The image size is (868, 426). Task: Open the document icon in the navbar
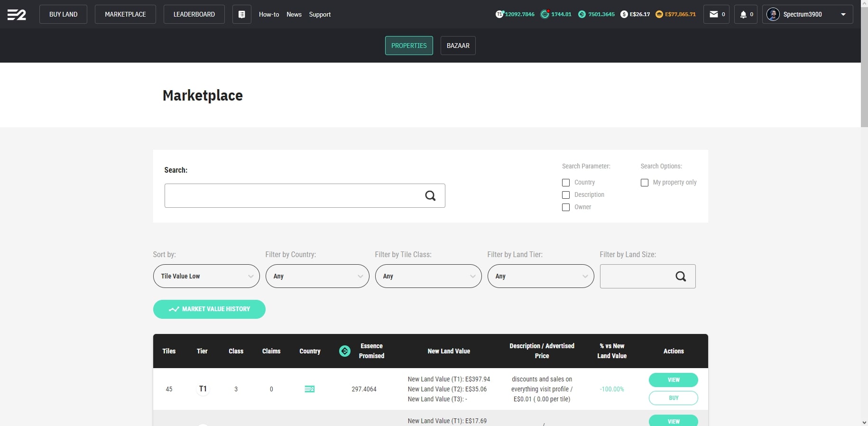241,15
